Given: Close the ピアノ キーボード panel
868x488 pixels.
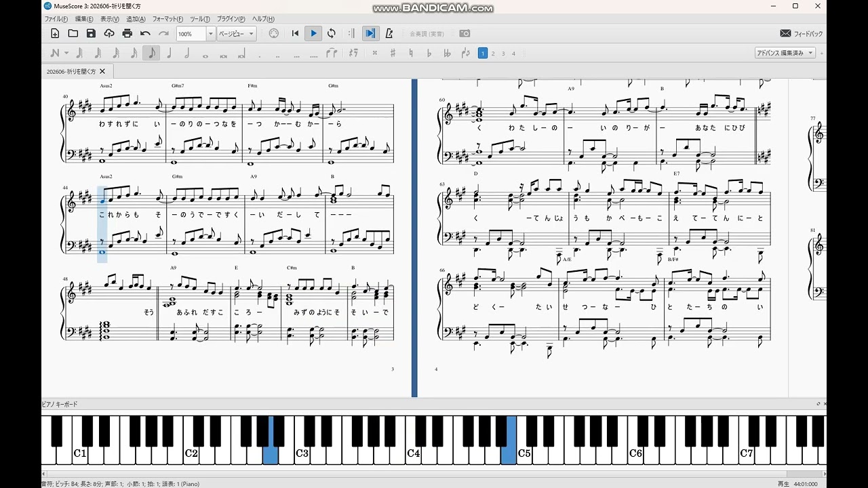Looking at the screenshot, I should click(x=825, y=404).
